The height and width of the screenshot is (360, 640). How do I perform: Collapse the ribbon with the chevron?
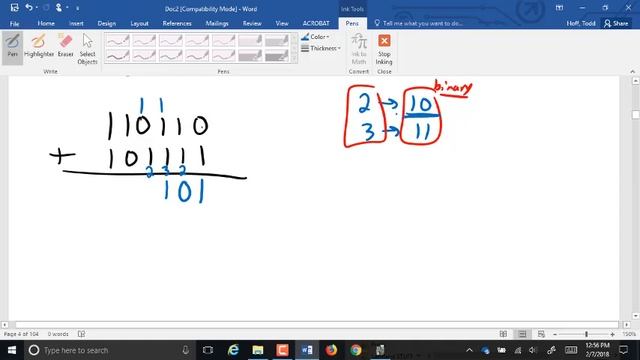[632, 71]
